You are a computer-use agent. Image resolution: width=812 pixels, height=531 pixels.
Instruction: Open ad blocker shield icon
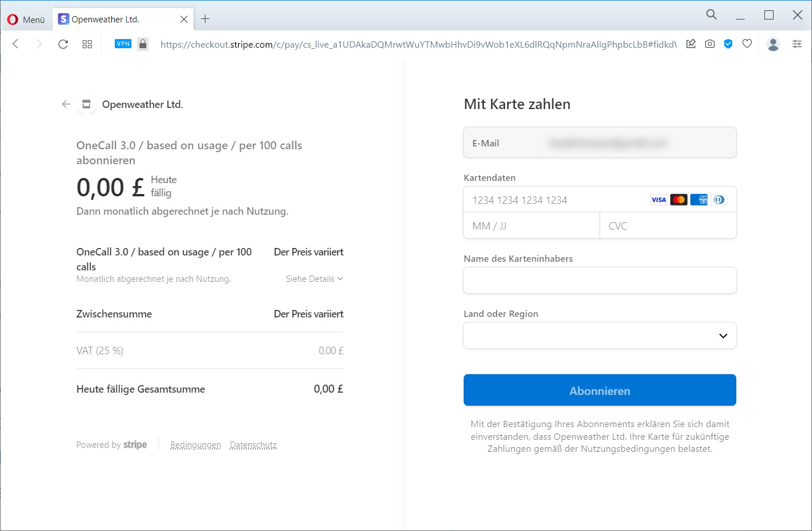pyautogui.click(x=728, y=44)
